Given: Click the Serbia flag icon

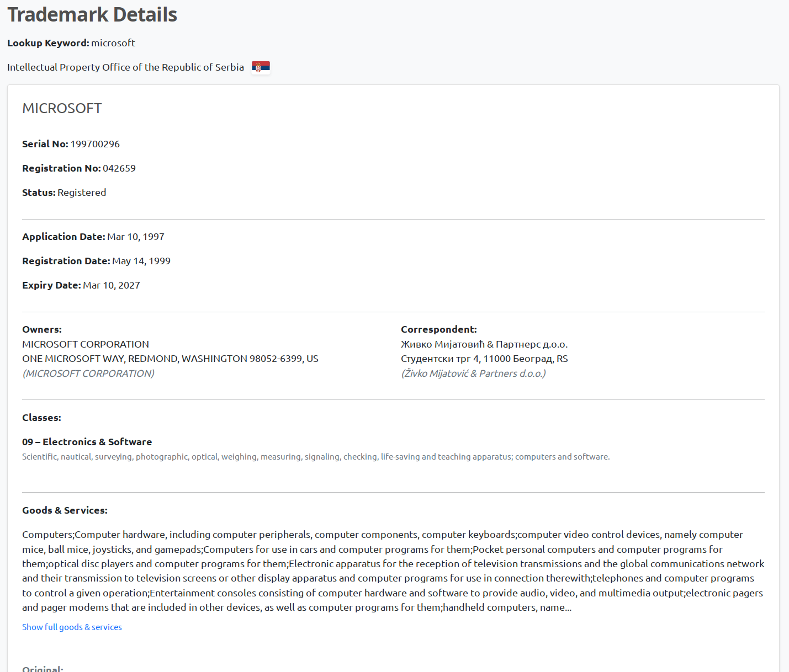Looking at the screenshot, I should [x=261, y=67].
